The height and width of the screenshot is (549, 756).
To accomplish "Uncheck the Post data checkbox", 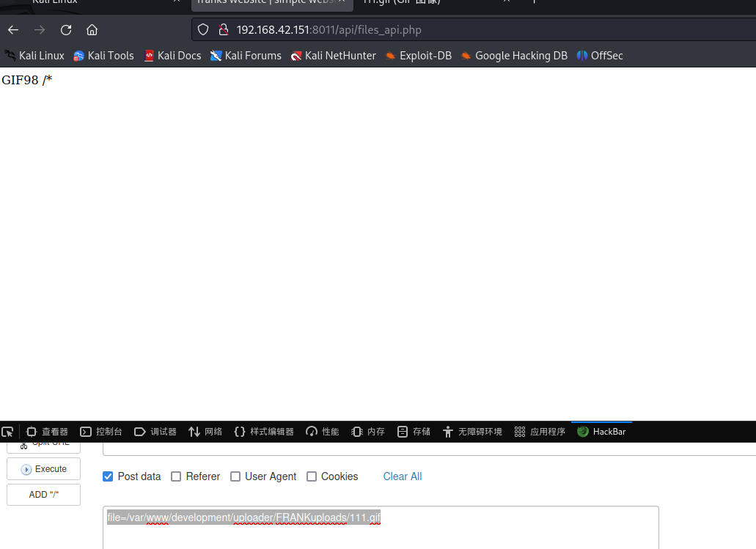I will pyautogui.click(x=109, y=476).
